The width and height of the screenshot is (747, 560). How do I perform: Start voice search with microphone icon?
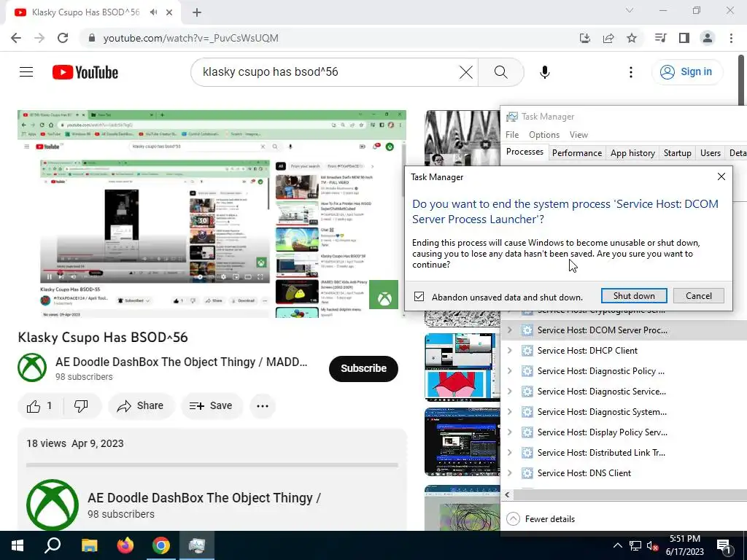point(544,72)
